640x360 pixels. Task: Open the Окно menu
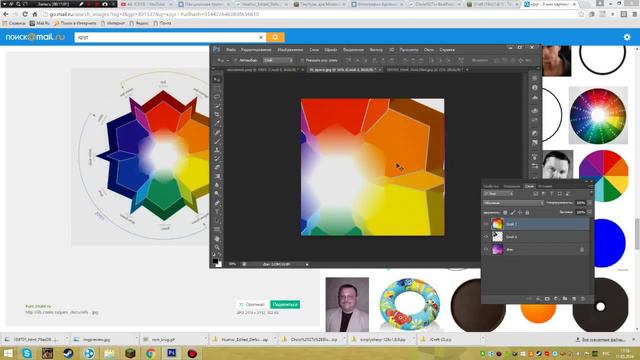(429, 50)
